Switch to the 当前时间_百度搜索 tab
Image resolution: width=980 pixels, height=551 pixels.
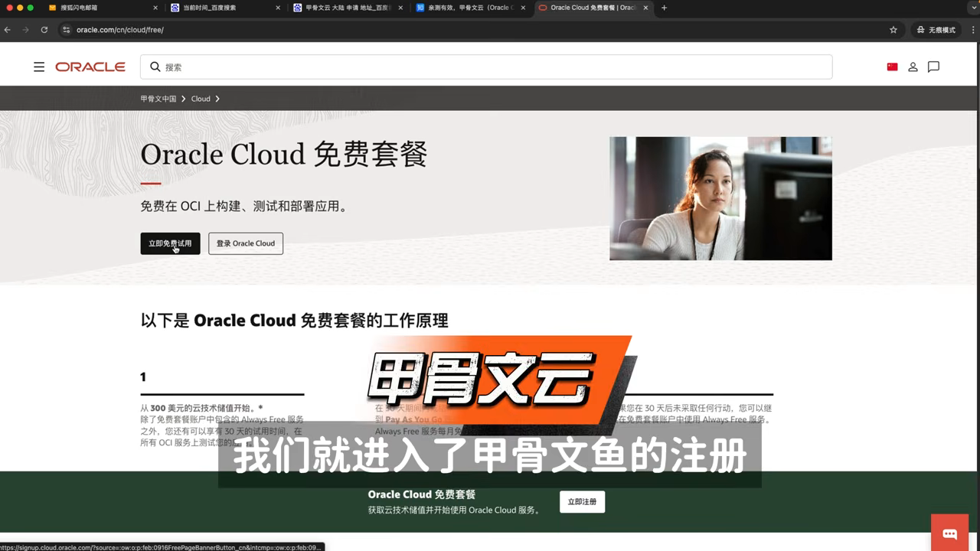[226, 8]
